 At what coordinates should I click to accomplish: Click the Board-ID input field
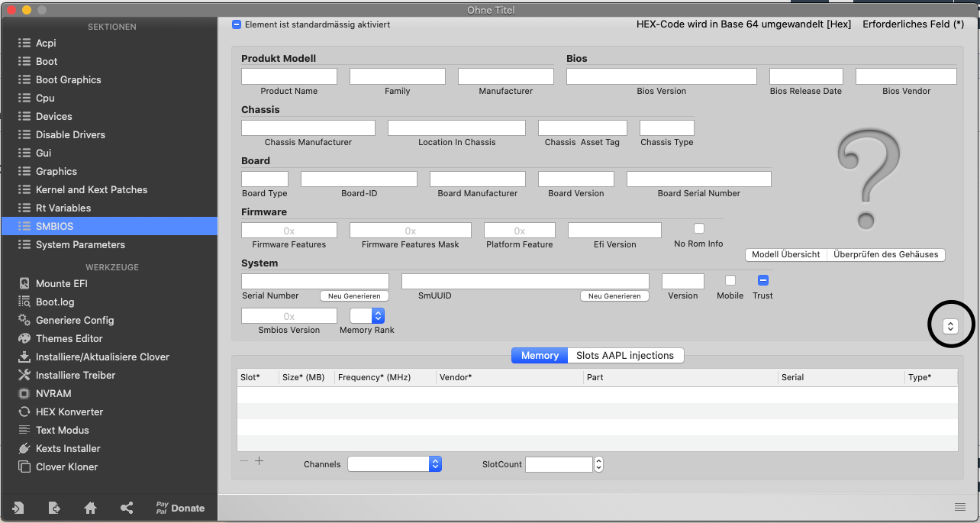coord(359,179)
